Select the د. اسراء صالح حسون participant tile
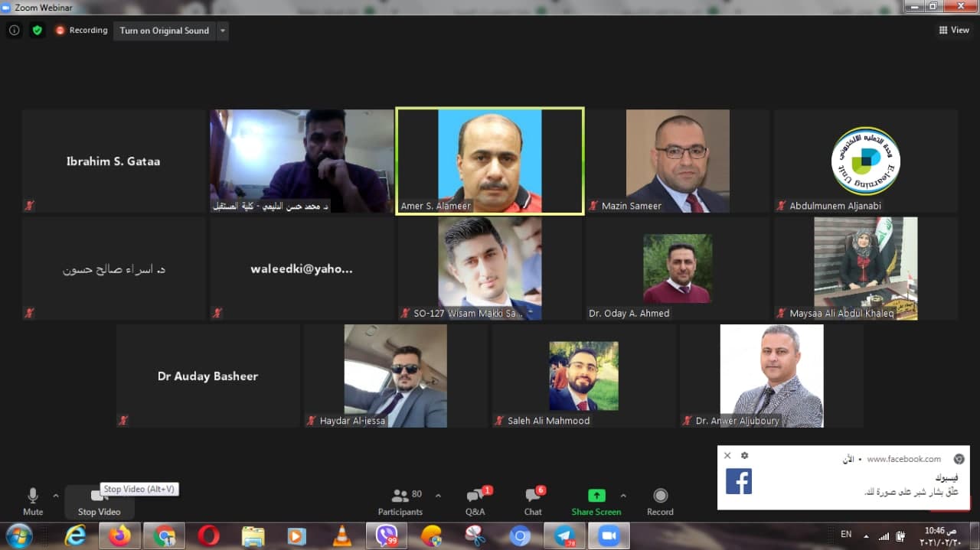Viewport: 980px width, 550px height. click(x=114, y=268)
